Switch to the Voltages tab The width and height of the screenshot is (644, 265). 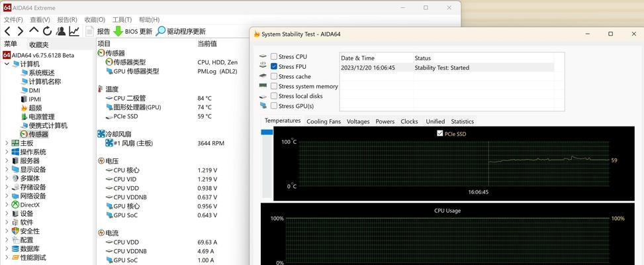click(x=358, y=122)
